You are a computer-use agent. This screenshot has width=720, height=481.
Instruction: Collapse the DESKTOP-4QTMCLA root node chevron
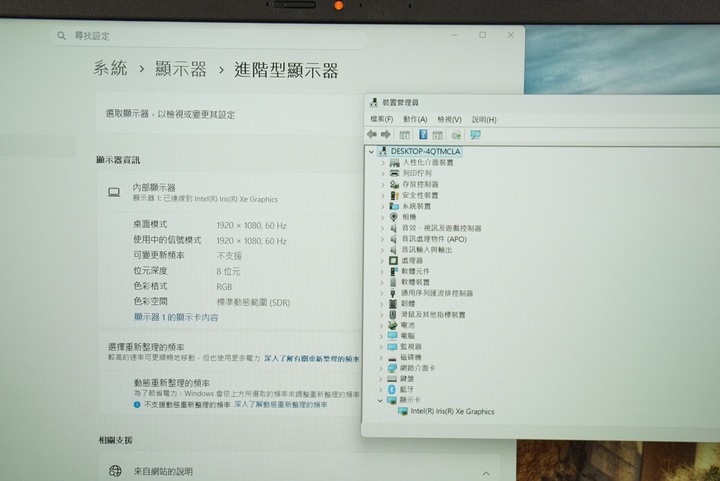click(x=371, y=151)
